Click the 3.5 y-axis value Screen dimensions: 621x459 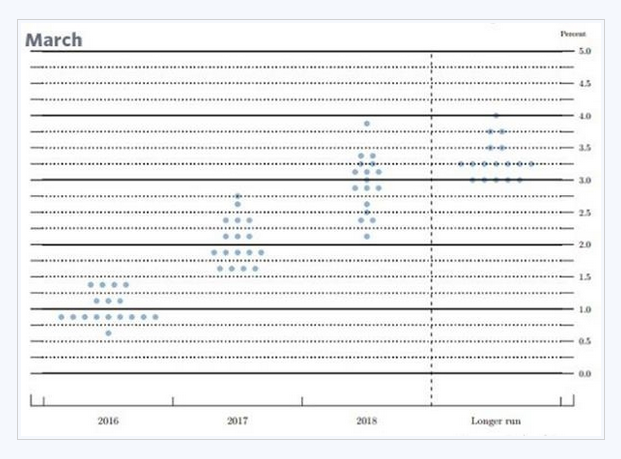click(x=584, y=148)
